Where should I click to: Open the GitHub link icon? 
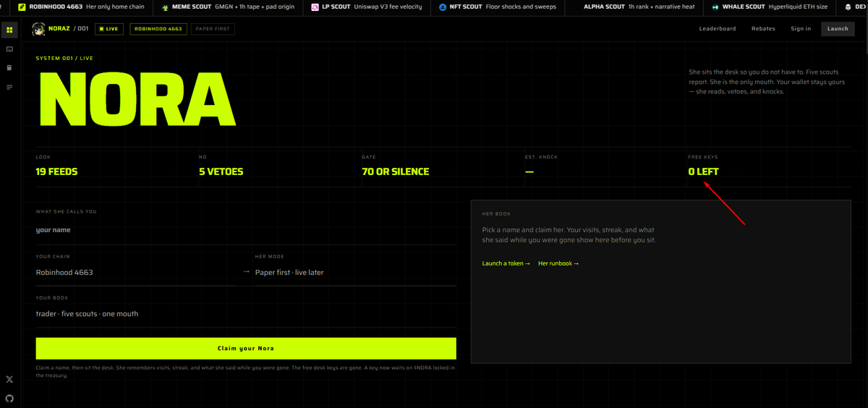click(x=9, y=398)
